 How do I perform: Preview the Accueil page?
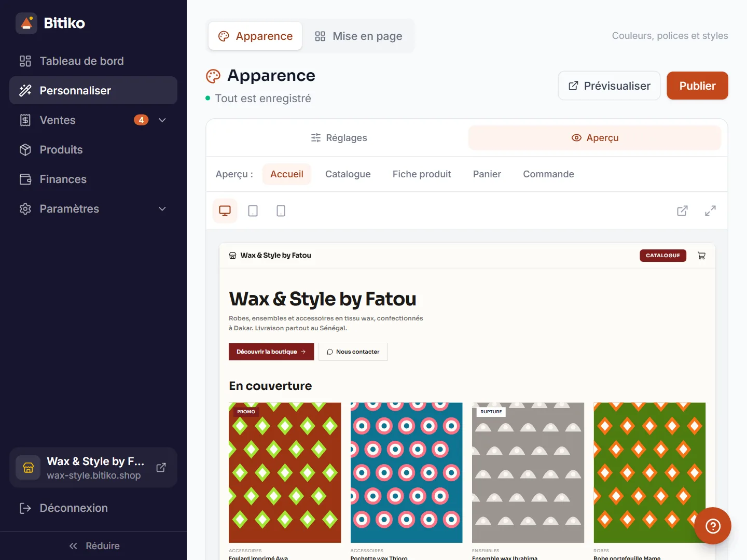[x=287, y=174]
